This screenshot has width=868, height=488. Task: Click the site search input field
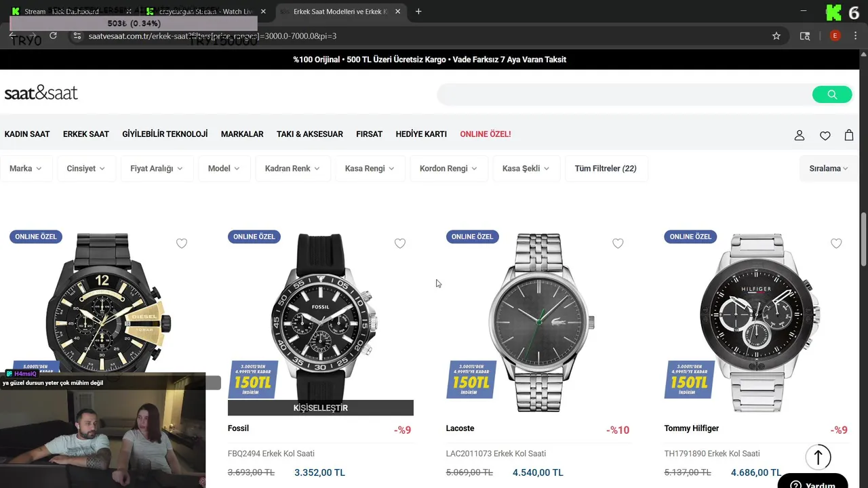(624, 94)
